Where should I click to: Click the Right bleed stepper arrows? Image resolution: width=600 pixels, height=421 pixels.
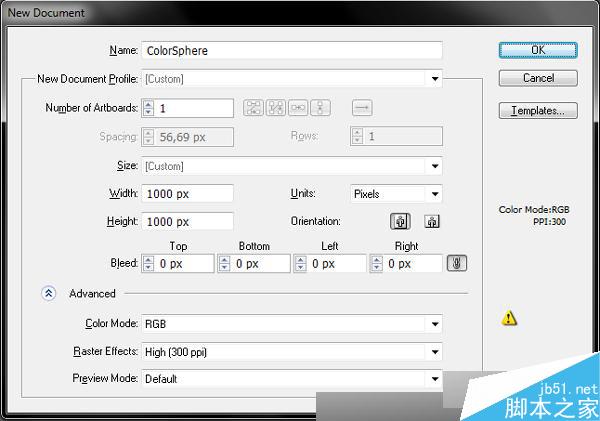(x=377, y=263)
